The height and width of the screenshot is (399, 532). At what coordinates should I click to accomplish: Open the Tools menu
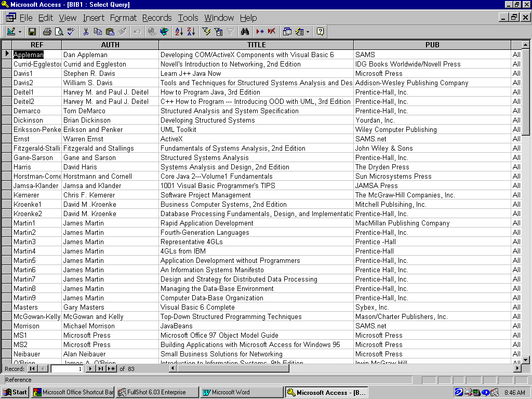click(x=188, y=18)
